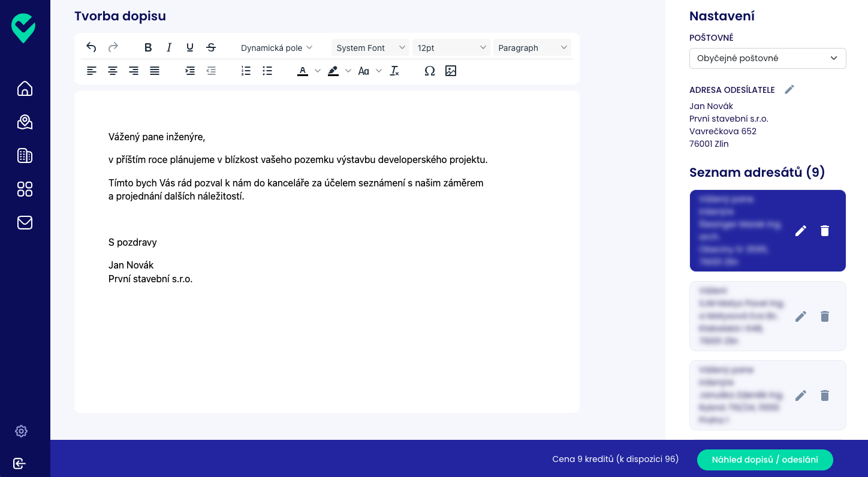The width and height of the screenshot is (868, 477).
Task: Toggle bold formatting
Action: coord(148,47)
